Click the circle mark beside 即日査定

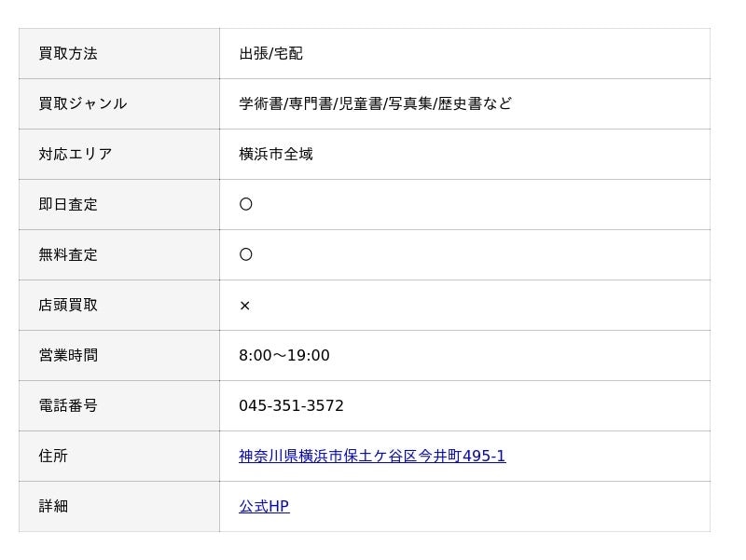246,205
